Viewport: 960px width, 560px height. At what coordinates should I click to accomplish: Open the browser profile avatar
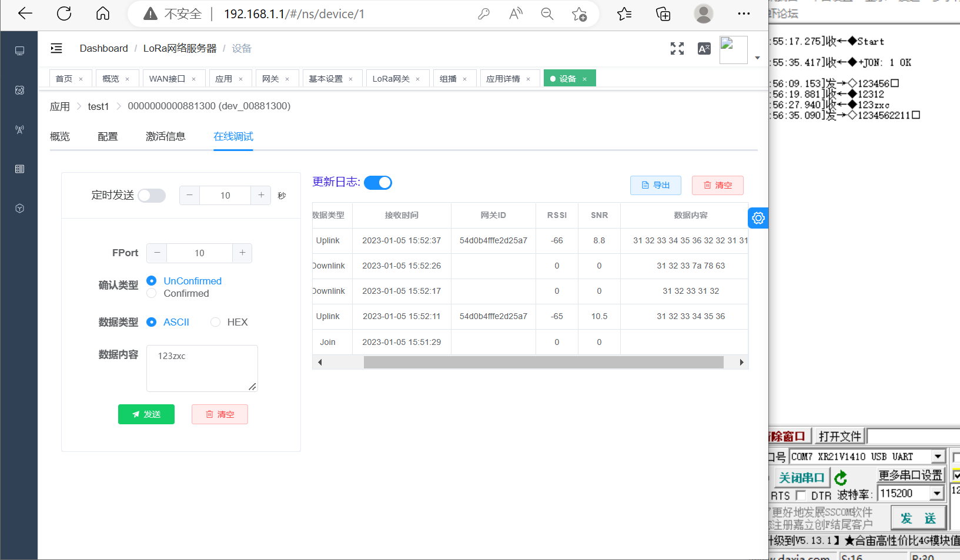[x=704, y=14]
